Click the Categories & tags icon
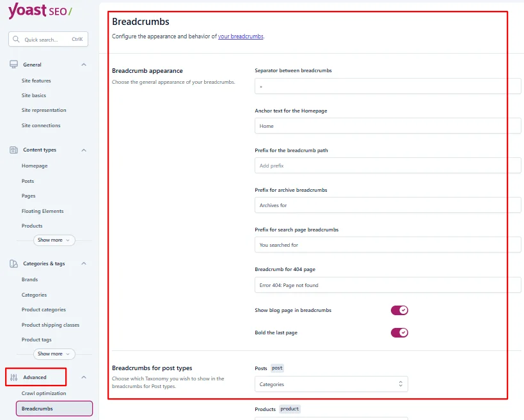 (x=13, y=264)
